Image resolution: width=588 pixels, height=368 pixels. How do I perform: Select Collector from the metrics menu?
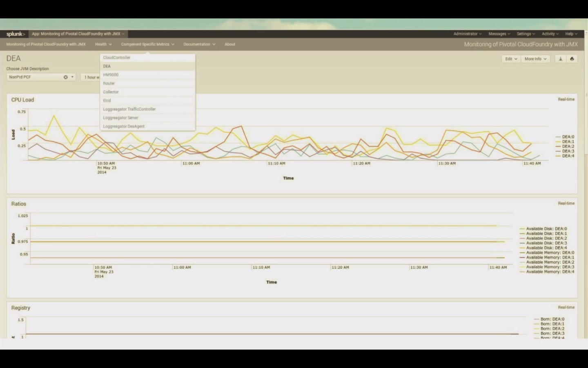tap(147, 92)
